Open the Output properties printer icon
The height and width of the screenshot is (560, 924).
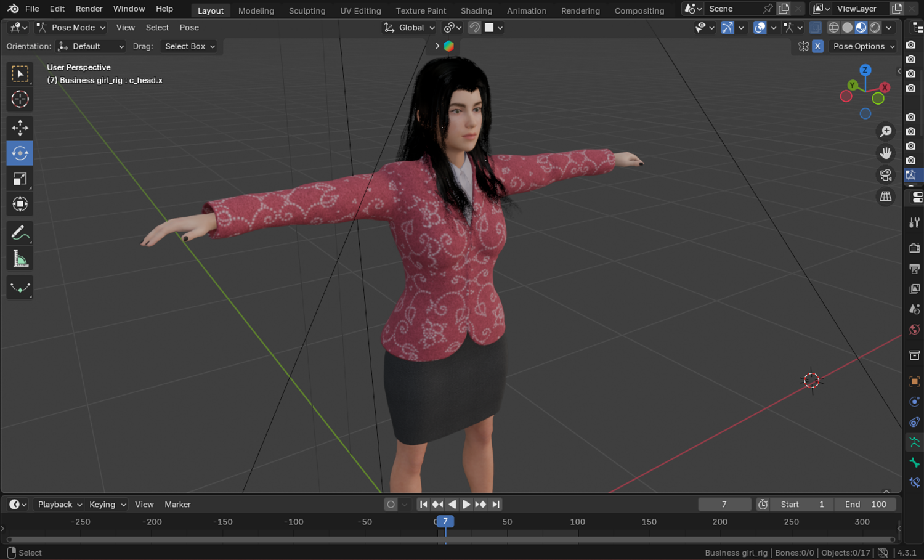pyautogui.click(x=914, y=269)
